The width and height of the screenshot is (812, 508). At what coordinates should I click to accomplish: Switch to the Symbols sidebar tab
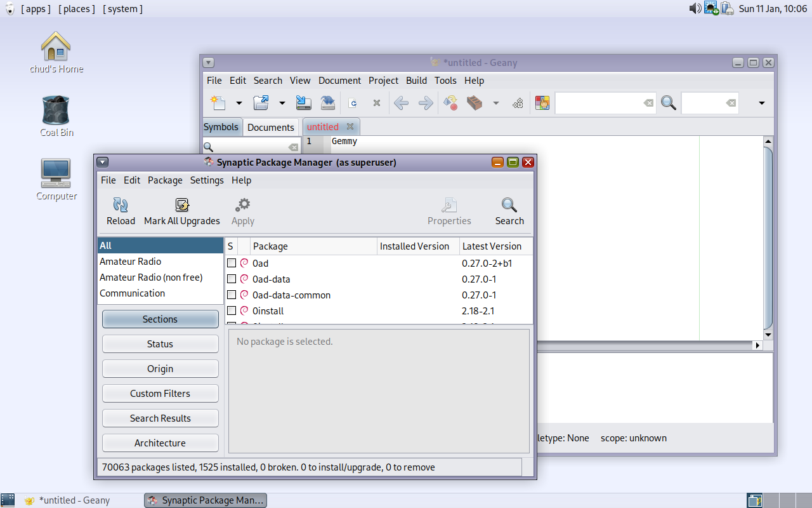[221, 127]
